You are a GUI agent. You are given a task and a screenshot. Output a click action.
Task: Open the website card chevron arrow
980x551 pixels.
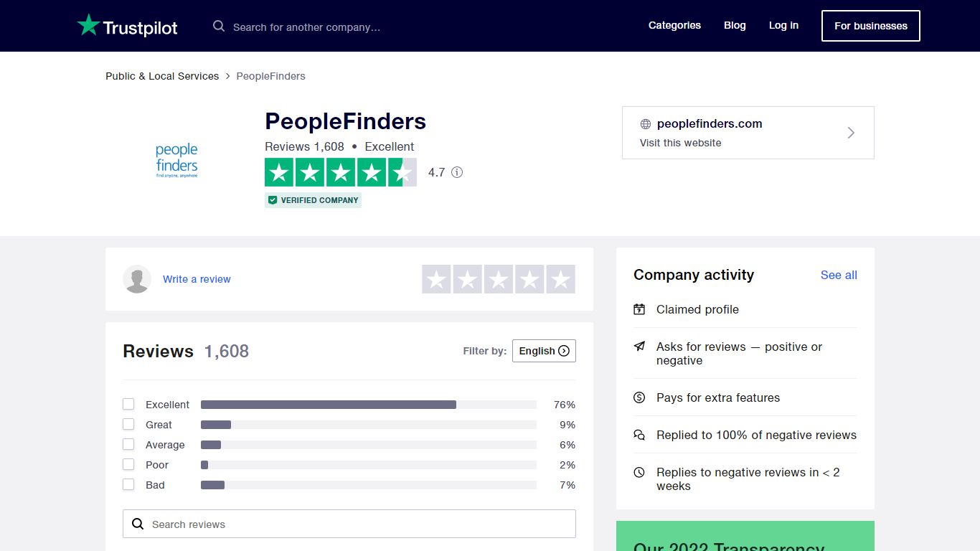tap(851, 133)
